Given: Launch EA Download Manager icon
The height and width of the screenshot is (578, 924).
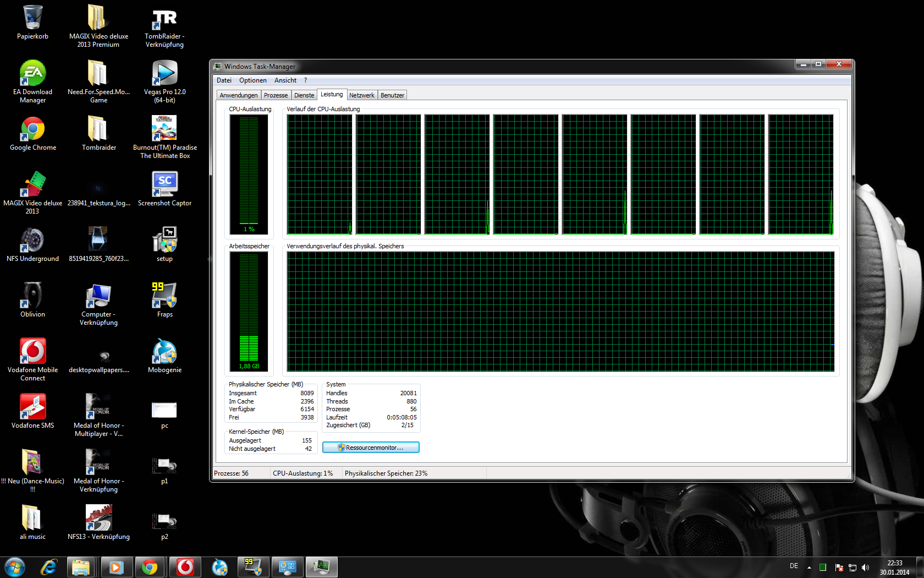Looking at the screenshot, I should (32, 81).
